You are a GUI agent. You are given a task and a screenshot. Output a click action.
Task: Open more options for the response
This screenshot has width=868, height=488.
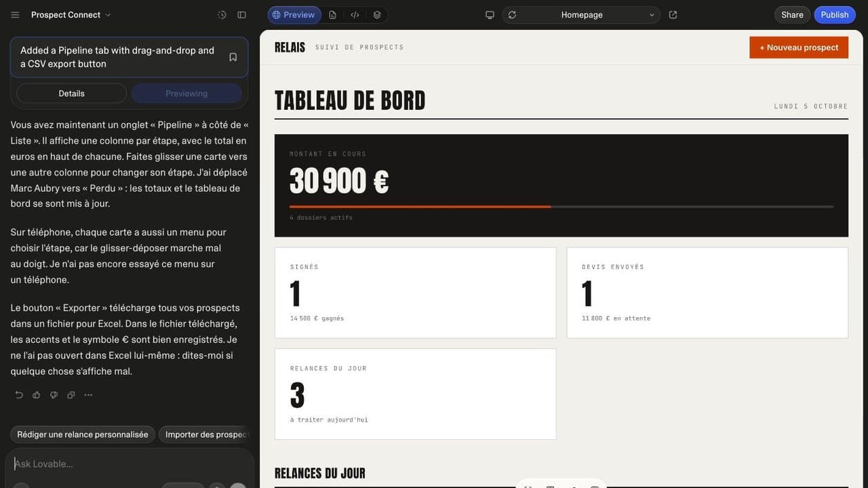click(x=88, y=395)
